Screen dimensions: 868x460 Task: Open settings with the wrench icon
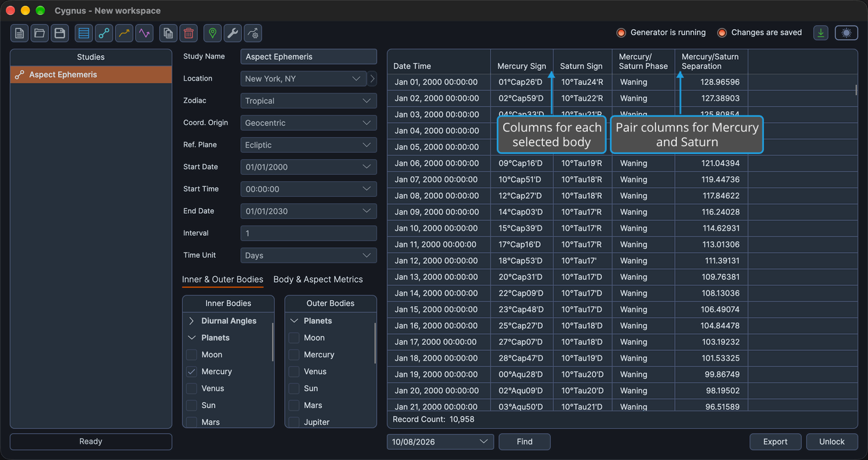click(232, 33)
